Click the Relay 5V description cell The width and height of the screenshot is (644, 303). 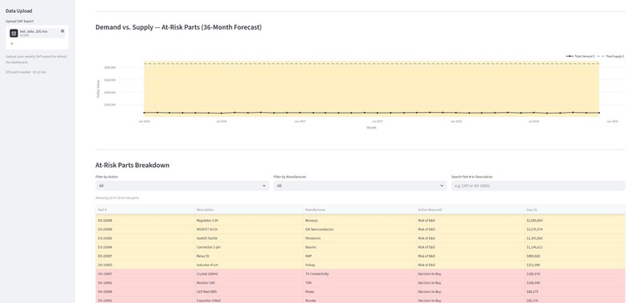pos(249,256)
